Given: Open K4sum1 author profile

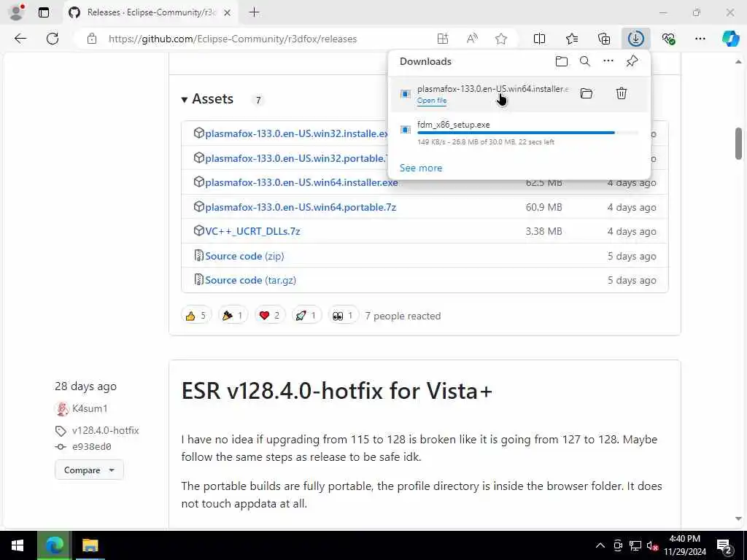Looking at the screenshot, I should pos(90,408).
